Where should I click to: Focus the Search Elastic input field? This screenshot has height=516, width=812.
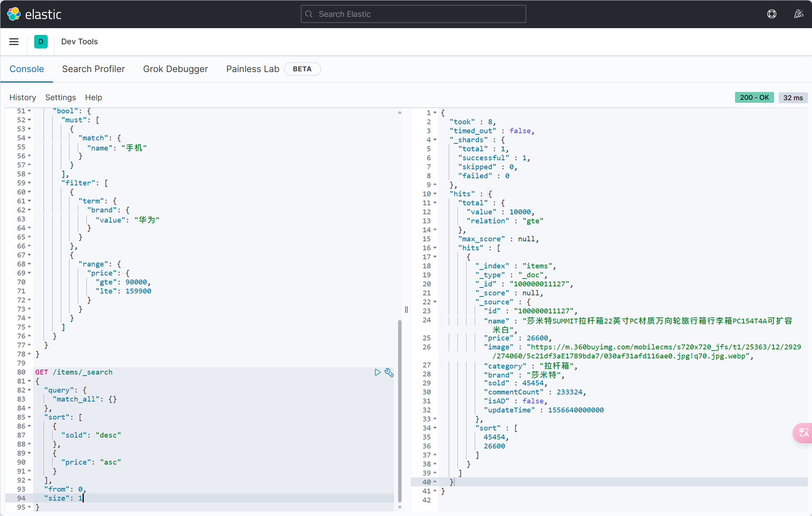click(413, 14)
